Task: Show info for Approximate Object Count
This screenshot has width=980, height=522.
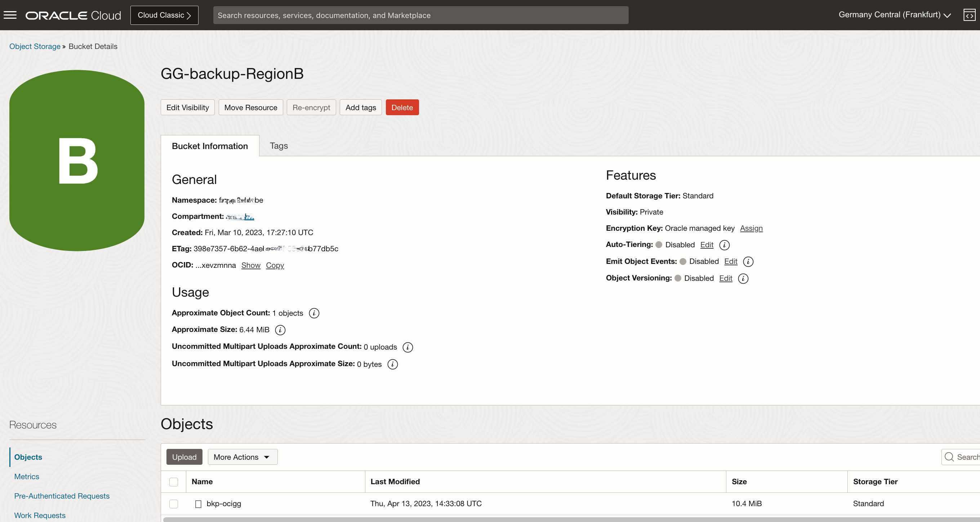Action: pos(314,313)
